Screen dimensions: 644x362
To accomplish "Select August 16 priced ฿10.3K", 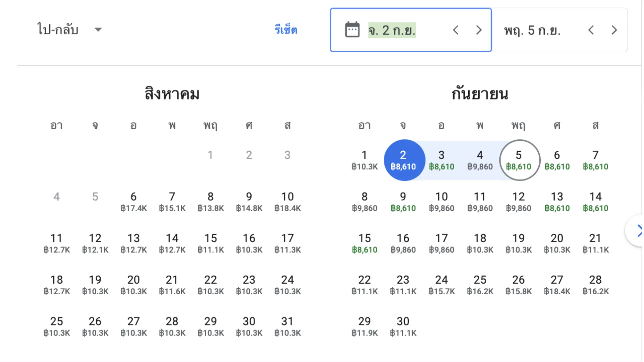I will 249,243.
